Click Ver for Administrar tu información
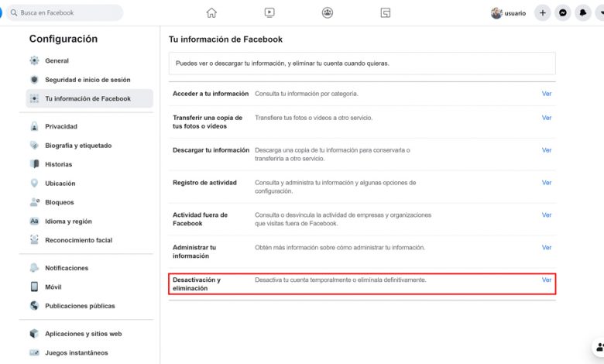Image resolution: width=604 pixels, height=364 pixels. click(546, 247)
